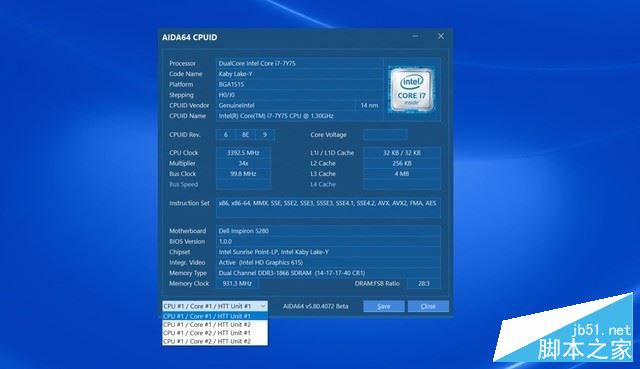Select CPU #1 / Core #1 / HTT Unit #1 option
Image resolution: width=640 pixels, height=369 pixels.
(x=215, y=316)
